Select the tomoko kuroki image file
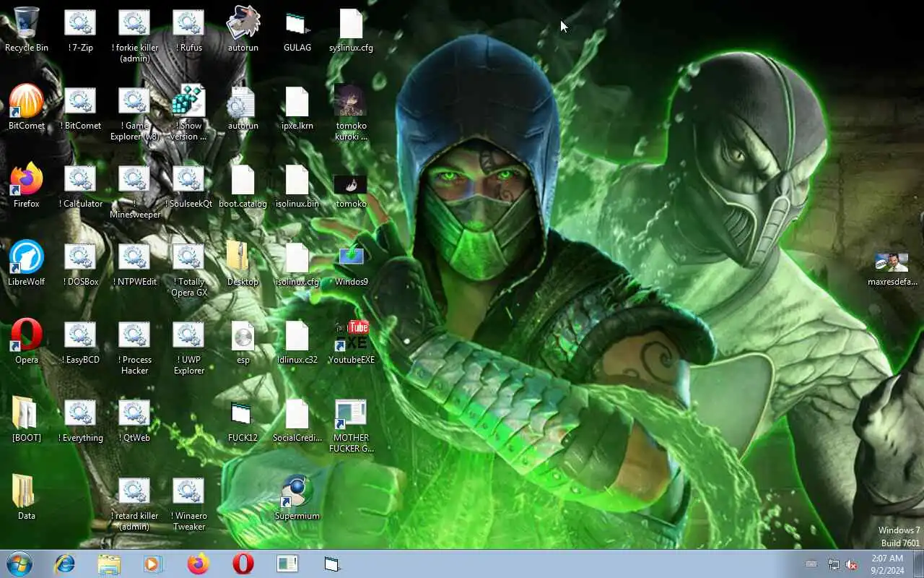The width and height of the screenshot is (924, 578). point(351,113)
